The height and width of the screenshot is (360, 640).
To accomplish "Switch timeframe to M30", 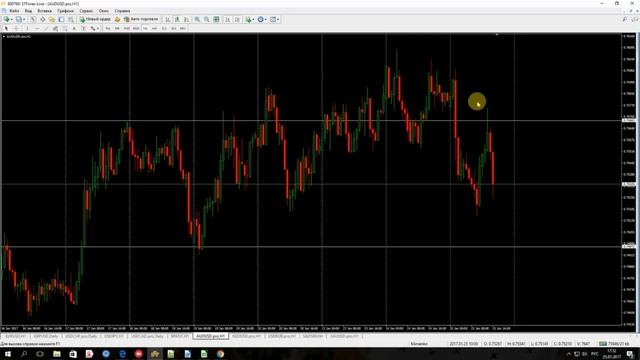I will pyautogui.click(x=136, y=28).
